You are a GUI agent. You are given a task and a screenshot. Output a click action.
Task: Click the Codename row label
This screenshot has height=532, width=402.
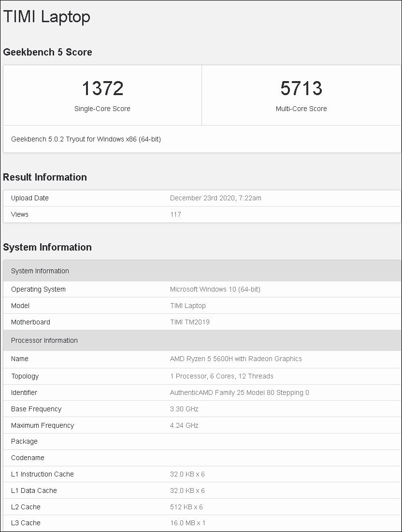(28, 458)
